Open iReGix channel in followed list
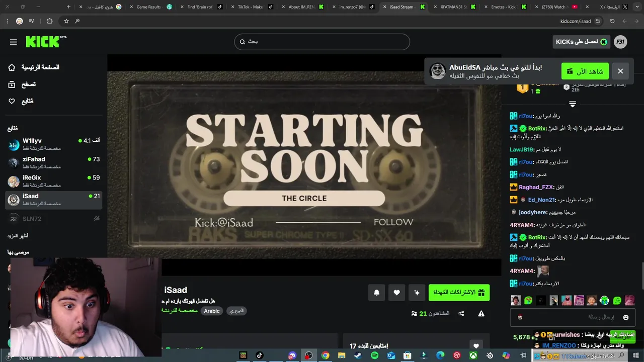 pyautogui.click(x=54, y=182)
